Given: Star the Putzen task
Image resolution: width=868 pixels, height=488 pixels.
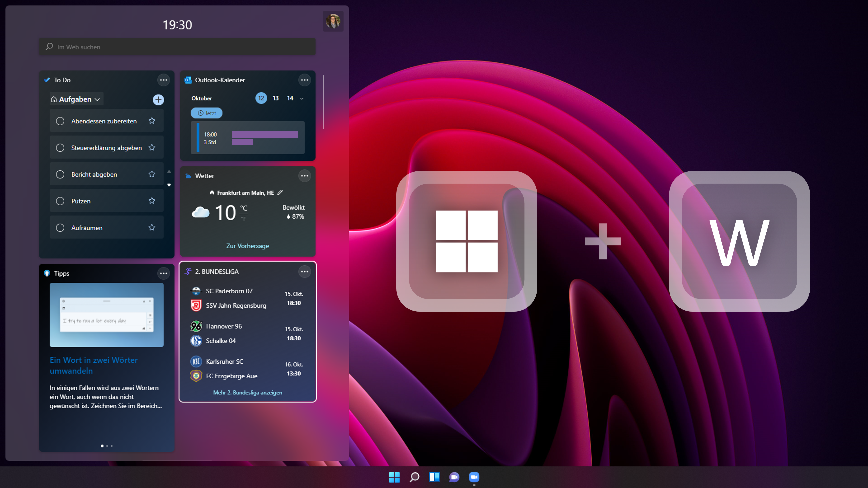Looking at the screenshot, I should 152,201.
